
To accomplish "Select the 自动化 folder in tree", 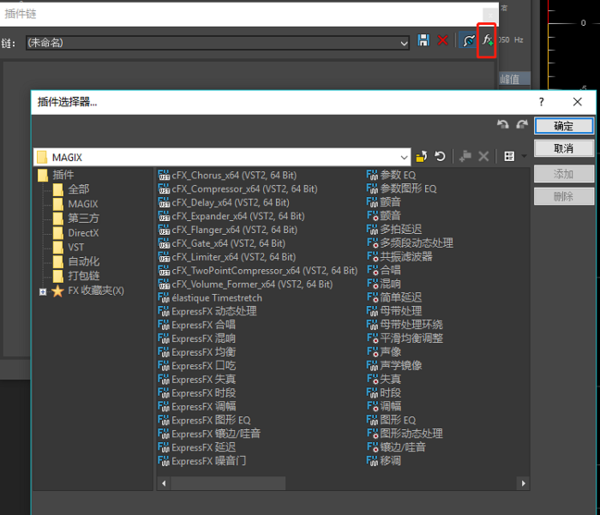I will coord(76,262).
